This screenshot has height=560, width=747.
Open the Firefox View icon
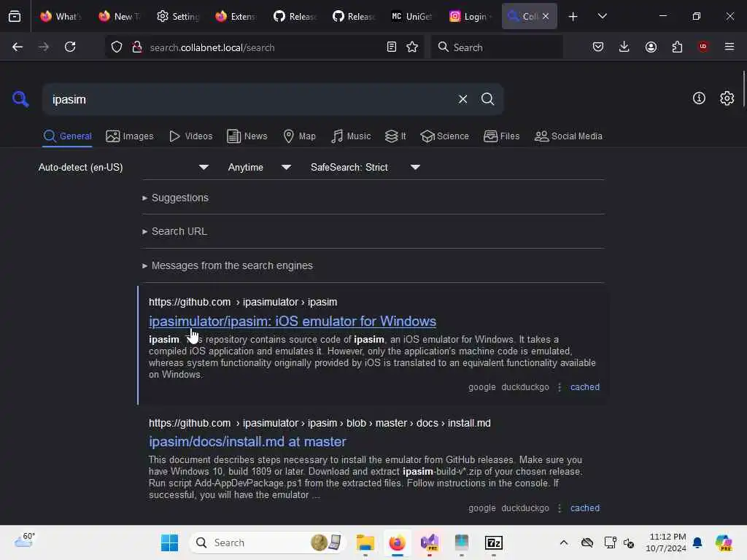point(15,17)
